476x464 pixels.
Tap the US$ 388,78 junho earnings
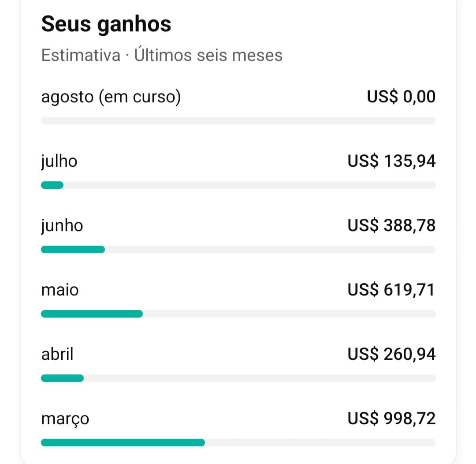(x=391, y=225)
